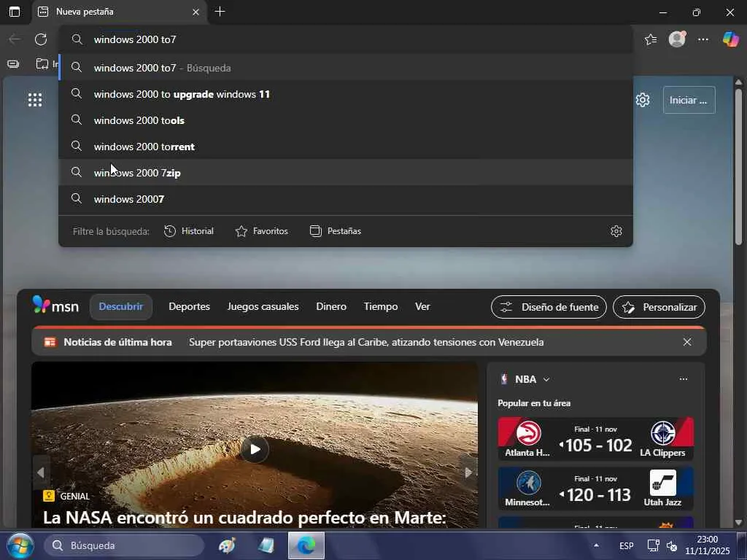Open the Edge settings and more menu
This screenshot has height=560, width=747.
pos(703,39)
